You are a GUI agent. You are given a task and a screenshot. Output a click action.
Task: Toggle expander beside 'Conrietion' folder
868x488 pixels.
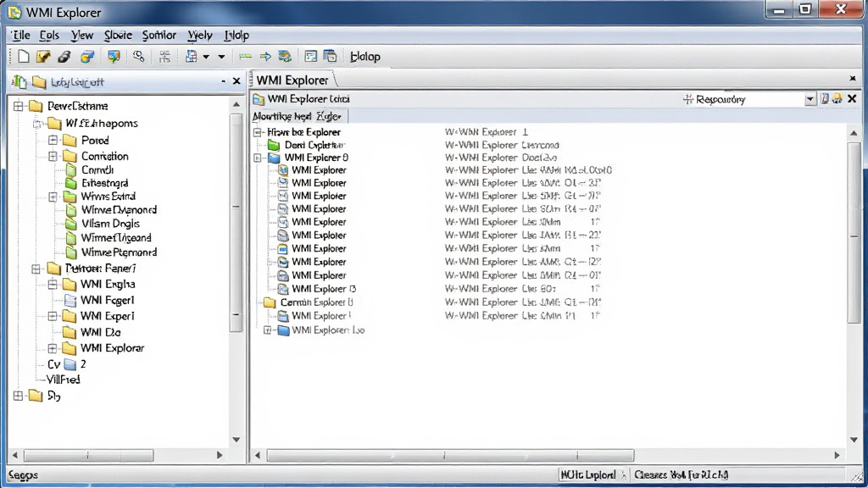pos(53,156)
